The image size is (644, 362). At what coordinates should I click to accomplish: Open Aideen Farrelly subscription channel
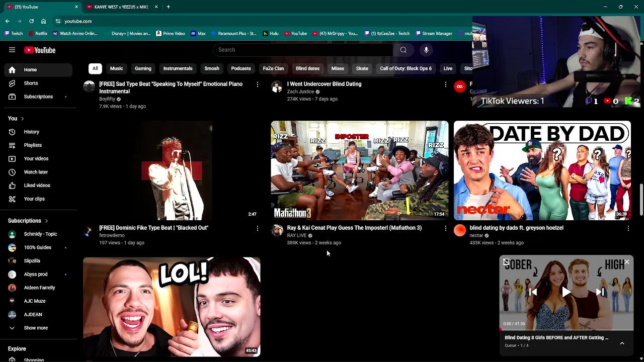click(38, 288)
